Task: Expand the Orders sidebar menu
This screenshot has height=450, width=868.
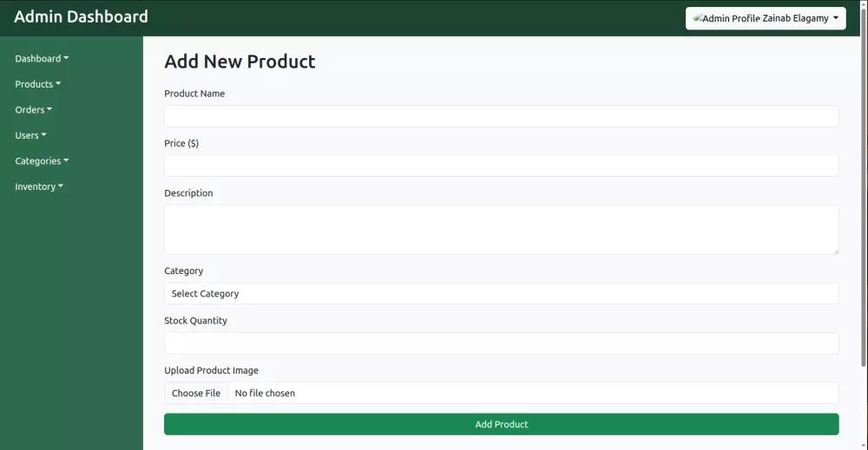Action: [33, 110]
